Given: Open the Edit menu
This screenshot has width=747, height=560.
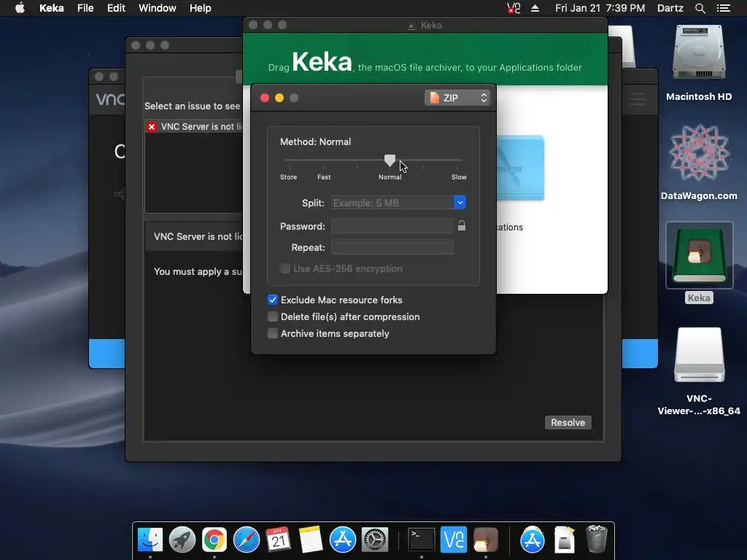Looking at the screenshot, I should (116, 8).
